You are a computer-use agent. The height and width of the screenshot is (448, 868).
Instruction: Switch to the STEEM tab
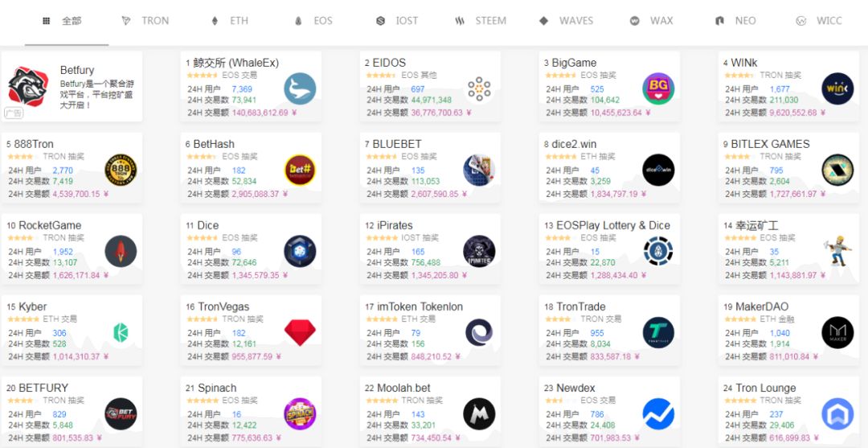point(481,21)
